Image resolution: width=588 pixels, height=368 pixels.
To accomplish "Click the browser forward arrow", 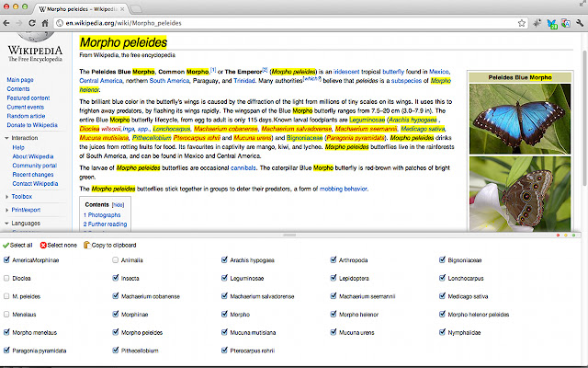I will [19, 23].
